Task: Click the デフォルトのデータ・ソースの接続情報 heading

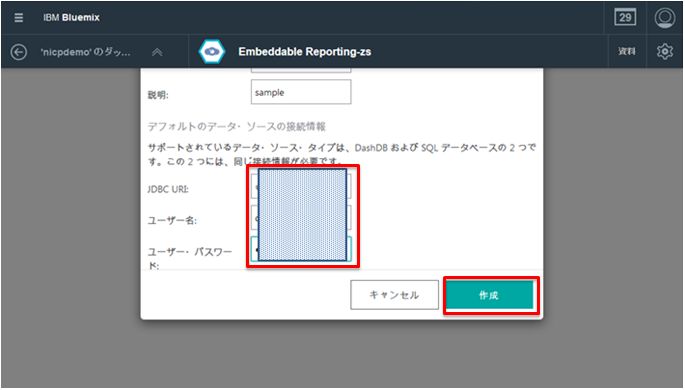Action: [236, 127]
